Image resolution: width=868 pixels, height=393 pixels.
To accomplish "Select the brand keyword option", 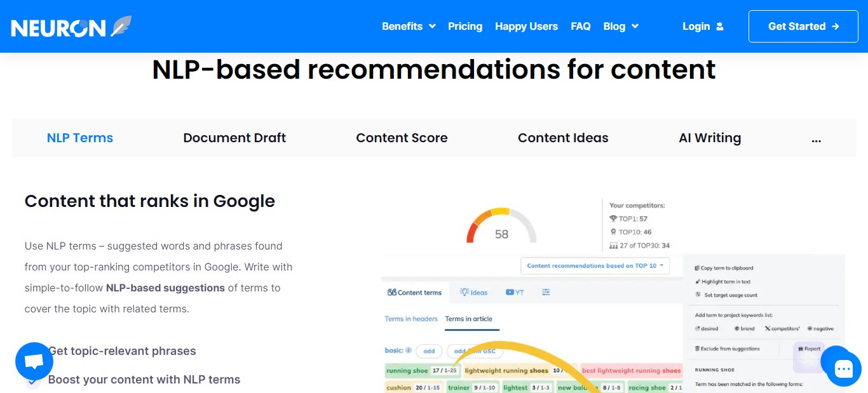I will [x=744, y=328].
